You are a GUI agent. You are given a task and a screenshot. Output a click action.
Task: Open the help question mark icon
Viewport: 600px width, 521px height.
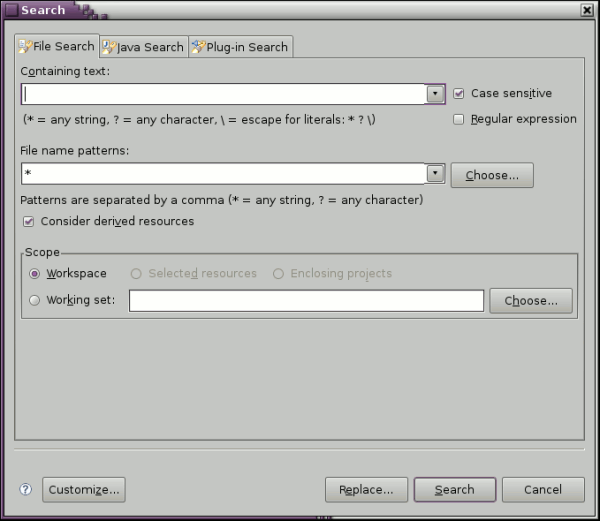coord(26,489)
